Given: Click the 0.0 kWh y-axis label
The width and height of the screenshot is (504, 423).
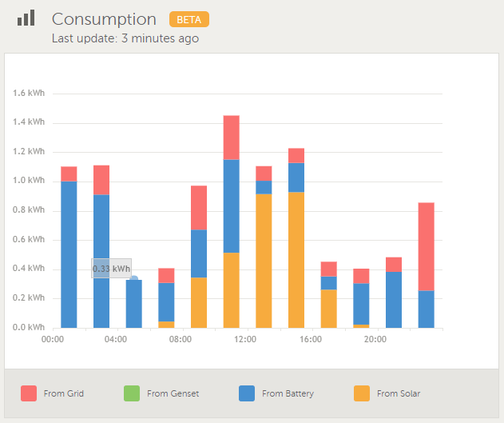Looking at the screenshot, I should click(x=29, y=327).
